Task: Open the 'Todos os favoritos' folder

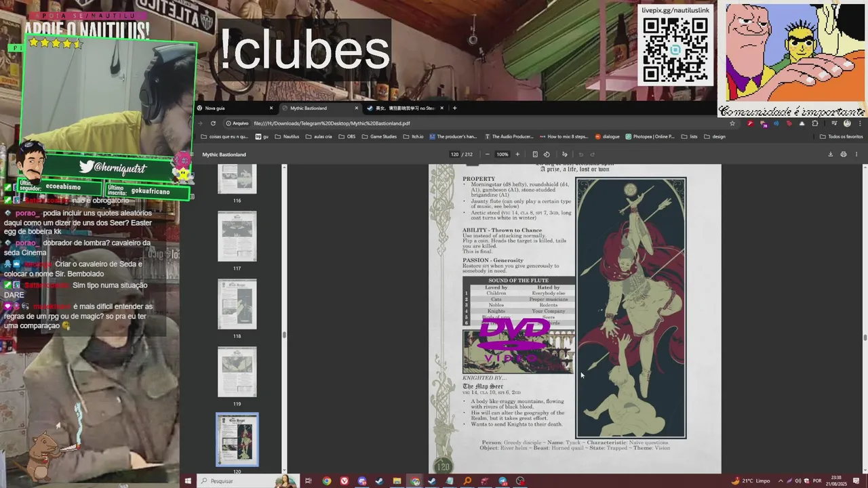Action: [x=842, y=136]
